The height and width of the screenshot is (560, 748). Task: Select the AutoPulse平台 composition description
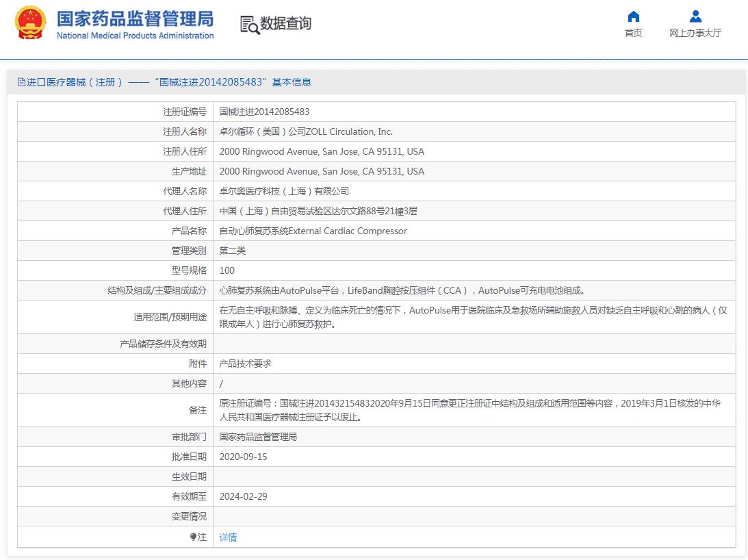[402, 290]
